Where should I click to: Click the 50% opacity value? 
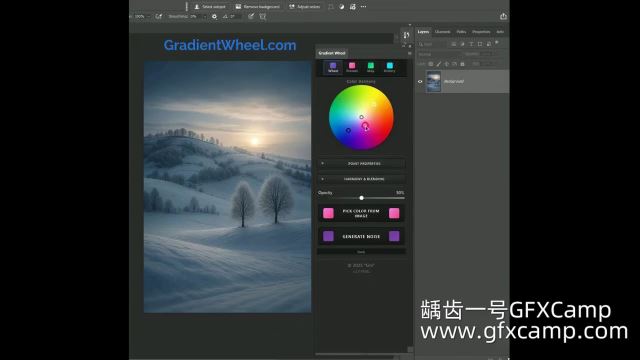[400, 193]
